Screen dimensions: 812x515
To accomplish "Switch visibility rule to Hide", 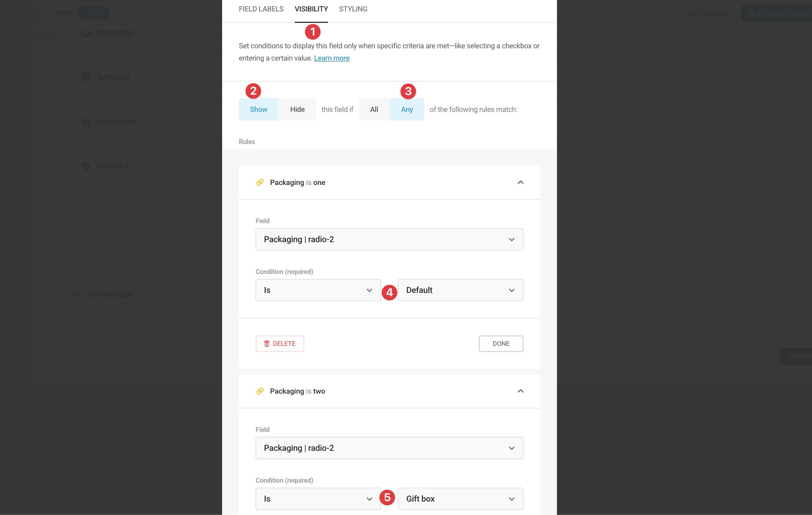I will click(297, 109).
